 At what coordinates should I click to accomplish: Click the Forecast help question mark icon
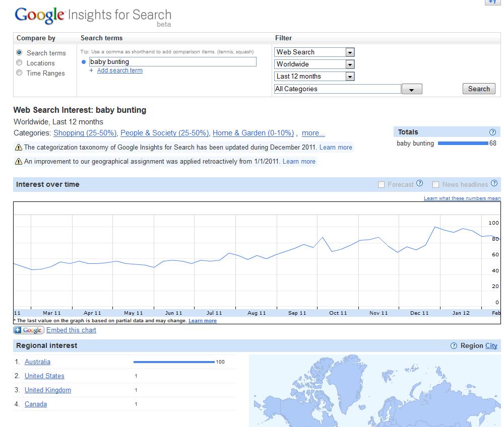[x=419, y=183]
